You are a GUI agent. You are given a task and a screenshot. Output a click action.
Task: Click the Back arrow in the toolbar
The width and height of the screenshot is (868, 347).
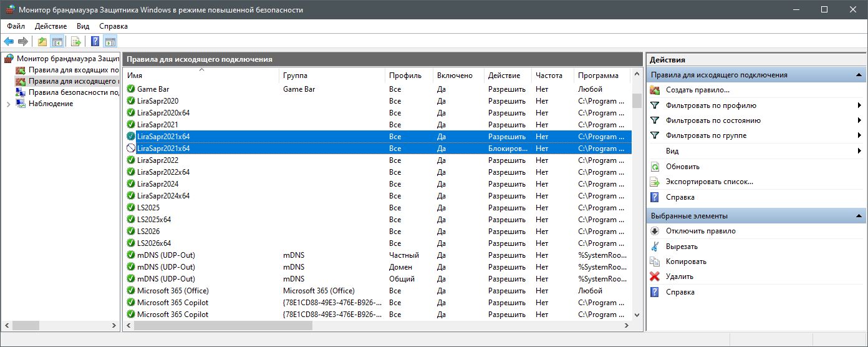[x=9, y=42]
